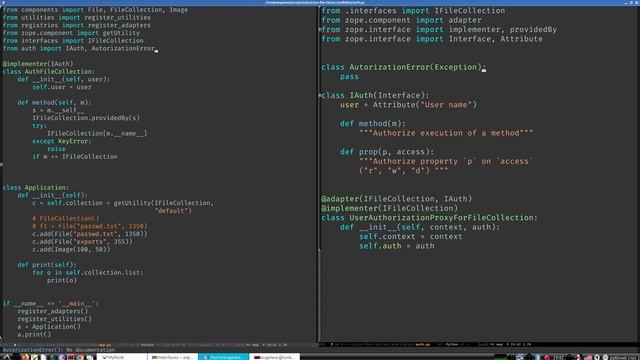Click 'def print(self):' definition
The image size is (640, 360).
pos(47,265)
